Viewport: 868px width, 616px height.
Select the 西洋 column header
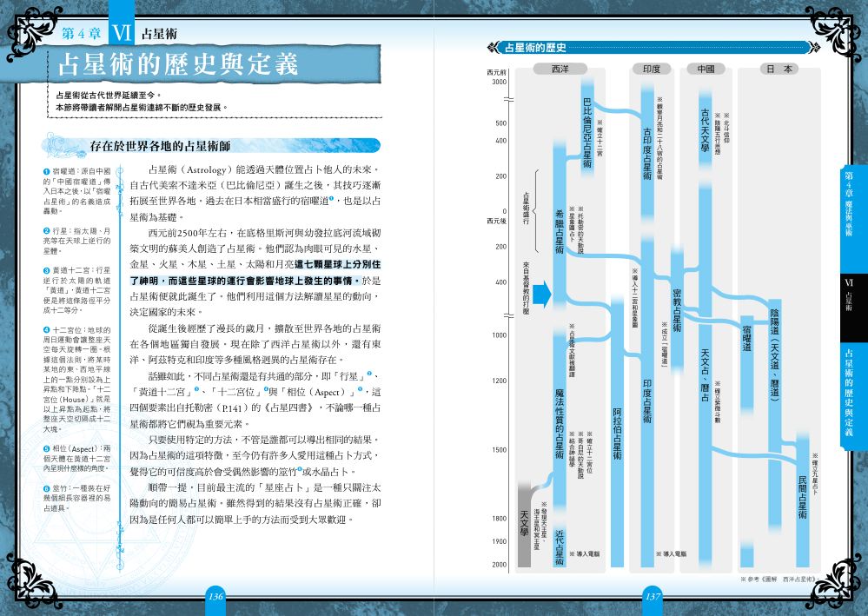point(560,69)
